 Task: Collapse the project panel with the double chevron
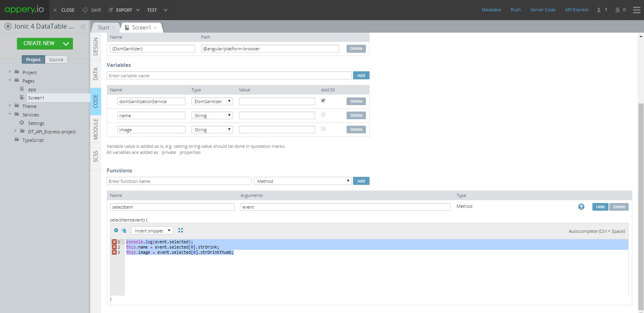[83, 27]
